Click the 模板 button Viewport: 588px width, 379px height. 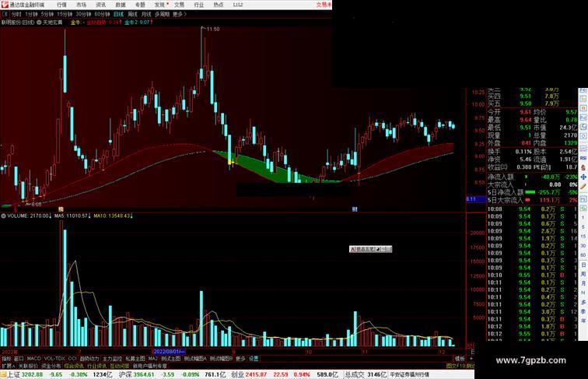pyautogui.click(x=460, y=359)
